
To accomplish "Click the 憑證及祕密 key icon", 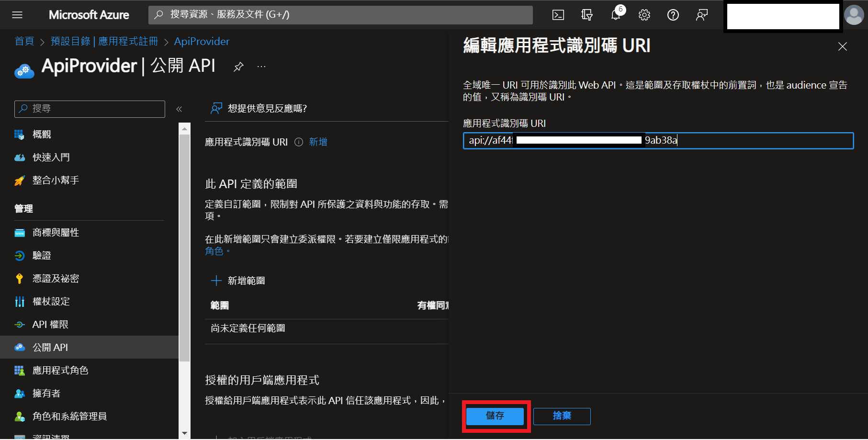I will [x=20, y=279].
